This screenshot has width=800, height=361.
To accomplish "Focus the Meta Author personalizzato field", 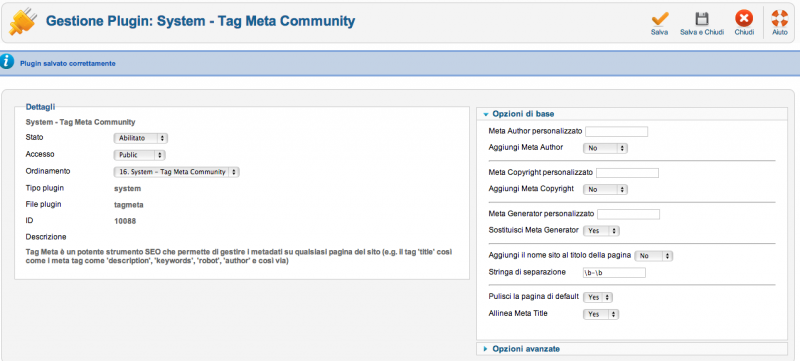I will coord(616,132).
